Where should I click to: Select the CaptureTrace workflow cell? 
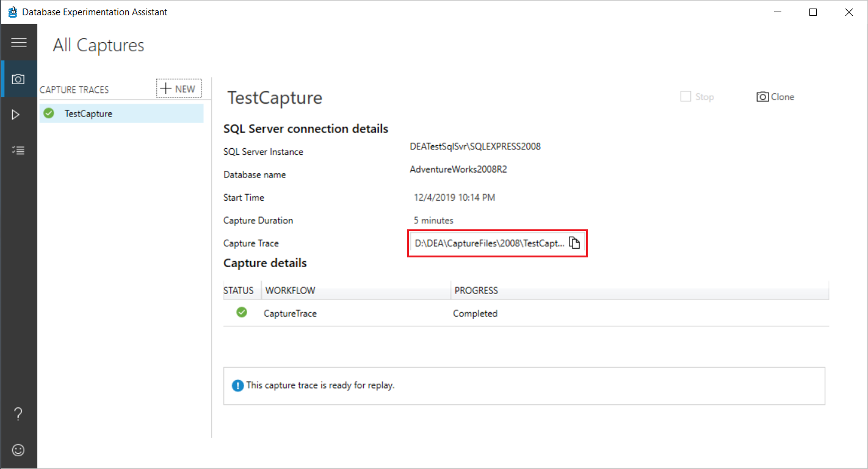(x=290, y=313)
